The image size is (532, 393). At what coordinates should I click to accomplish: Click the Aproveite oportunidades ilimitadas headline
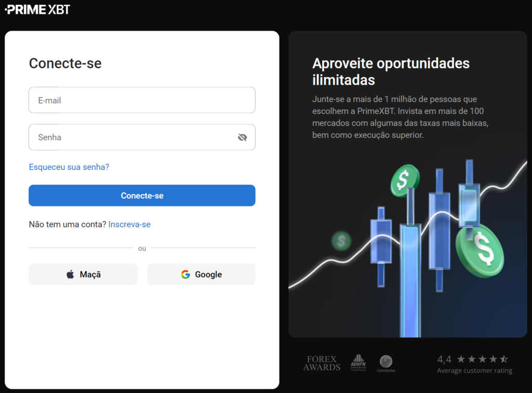click(x=391, y=71)
